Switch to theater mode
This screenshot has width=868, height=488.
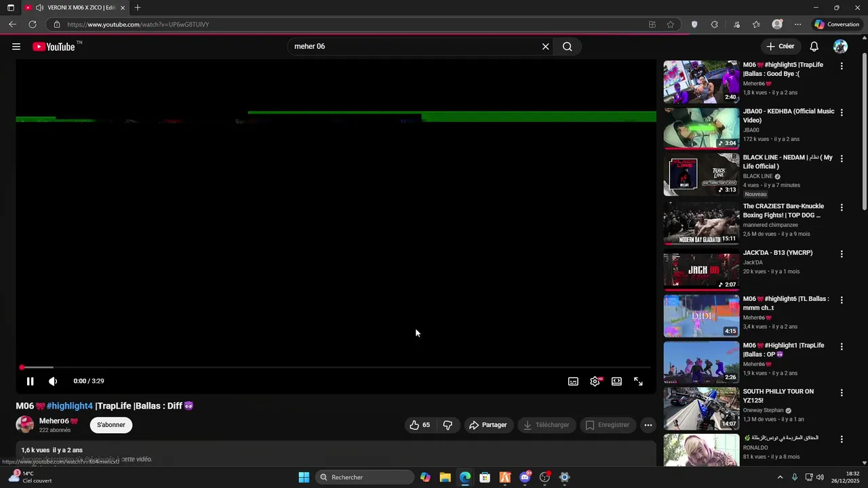pyautogui.click(x=616, y=382)
